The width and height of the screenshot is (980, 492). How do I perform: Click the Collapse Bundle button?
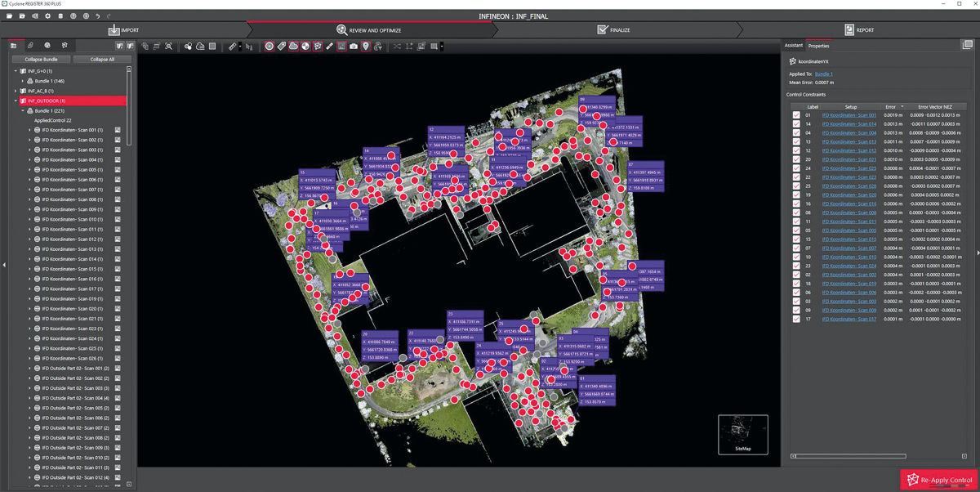pyautogui.click(x=41, y=60)
